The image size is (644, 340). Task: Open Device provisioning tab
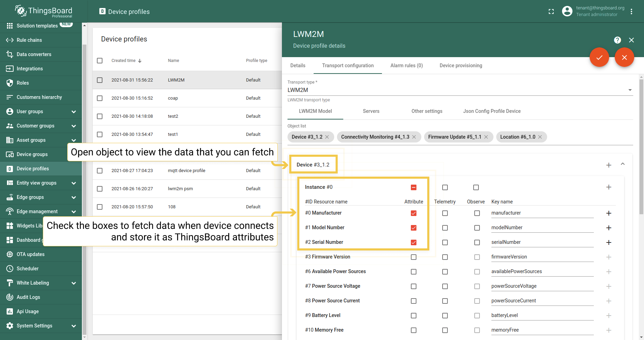(461, 65)
